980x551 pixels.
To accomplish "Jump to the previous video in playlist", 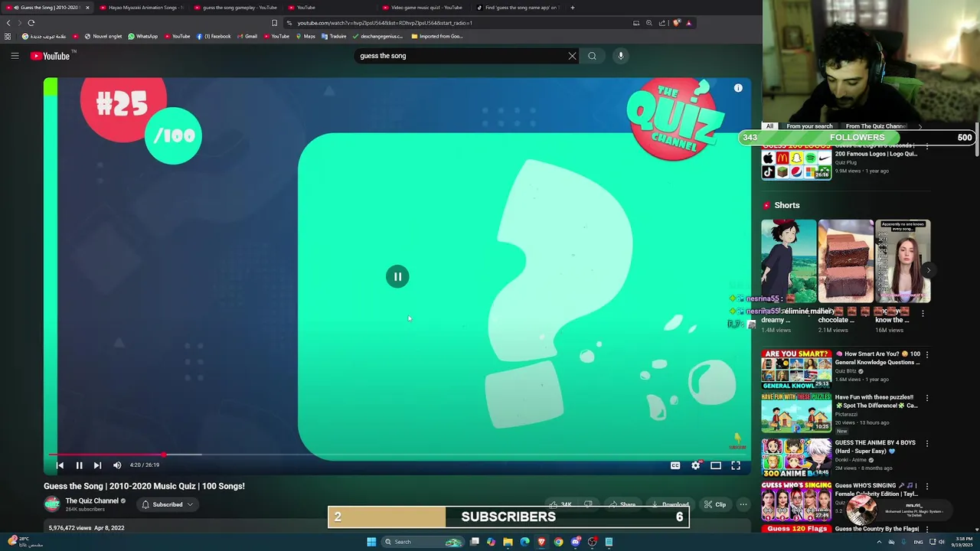I will [60, 465].
